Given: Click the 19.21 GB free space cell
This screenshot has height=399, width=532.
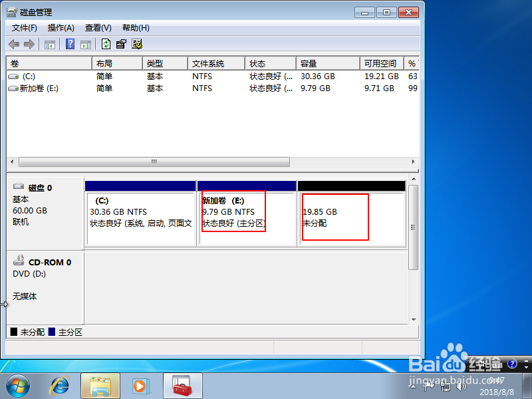Looking at the screenshot, I should point(381,76).
